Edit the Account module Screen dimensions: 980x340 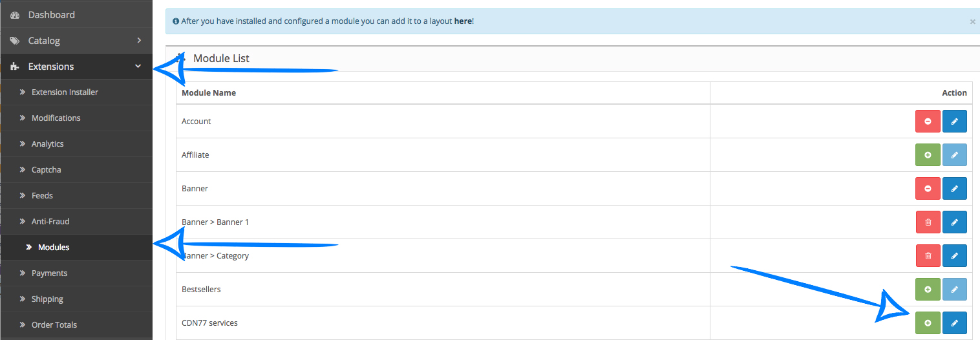click(x=954, y=122)
